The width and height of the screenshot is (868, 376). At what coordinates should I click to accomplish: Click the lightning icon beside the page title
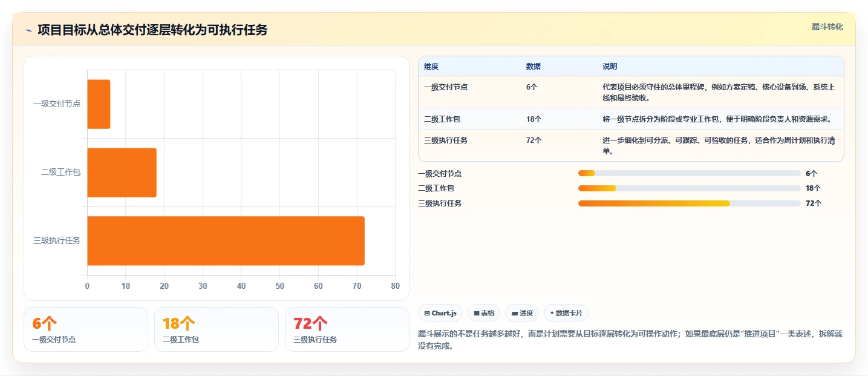[x=29, y=30]
